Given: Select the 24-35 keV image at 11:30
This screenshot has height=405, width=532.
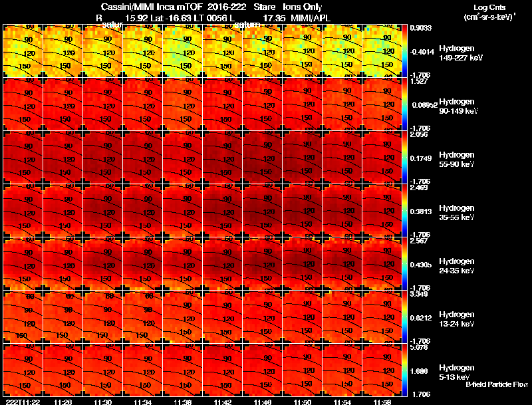Looking at the screenshot, I should point(102,263).
